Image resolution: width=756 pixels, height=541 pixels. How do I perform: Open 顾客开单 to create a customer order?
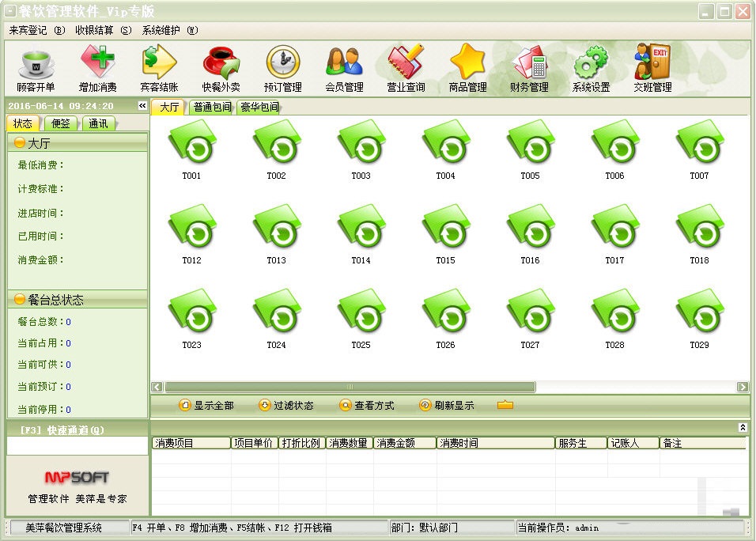(35, 69)
